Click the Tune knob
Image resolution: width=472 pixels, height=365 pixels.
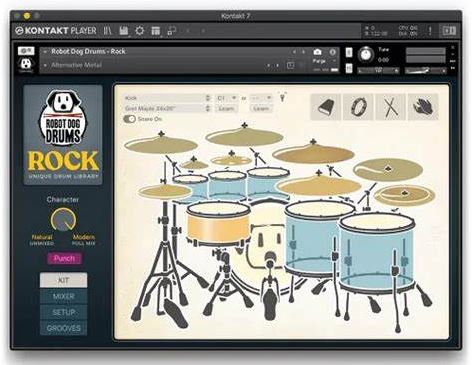[366, 54]
